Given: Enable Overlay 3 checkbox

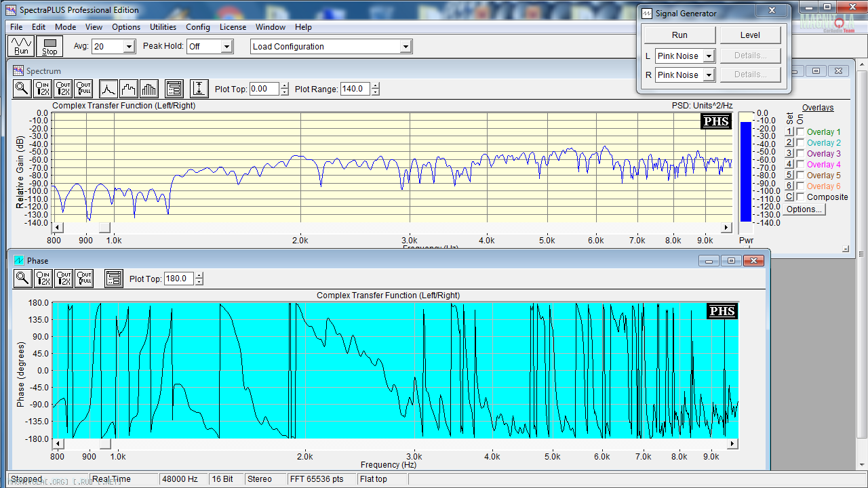Looking at the screenshot, I should (800, 154).
